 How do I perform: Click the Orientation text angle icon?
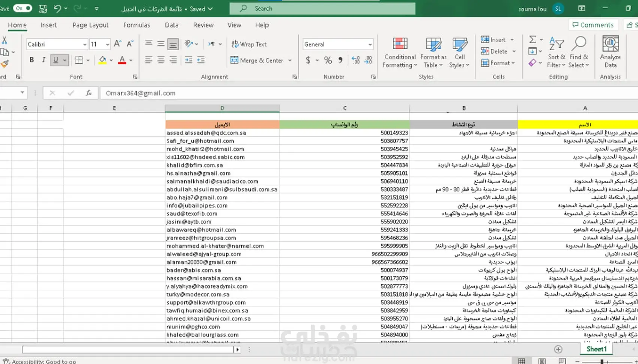[x=189, y=44]
